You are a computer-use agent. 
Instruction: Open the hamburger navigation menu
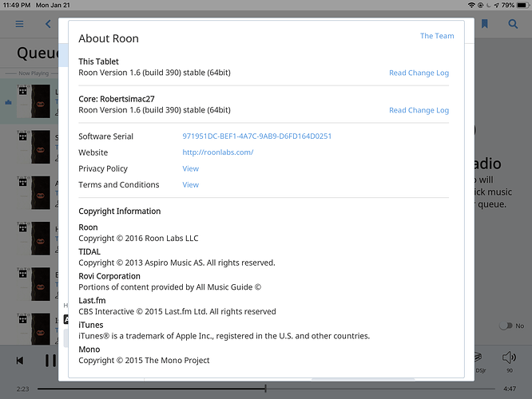click(x=19, y=24)
